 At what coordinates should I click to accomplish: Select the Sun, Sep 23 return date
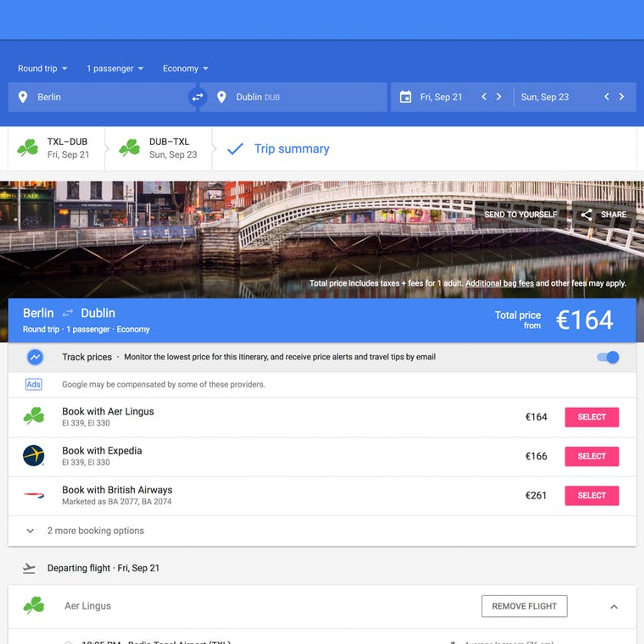coord(545,97)
